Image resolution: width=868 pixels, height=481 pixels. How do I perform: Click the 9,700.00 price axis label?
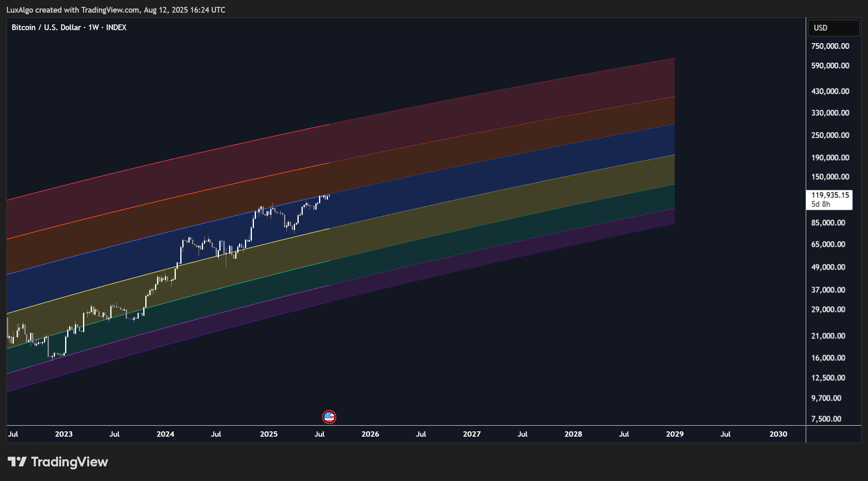click(826, 398)
